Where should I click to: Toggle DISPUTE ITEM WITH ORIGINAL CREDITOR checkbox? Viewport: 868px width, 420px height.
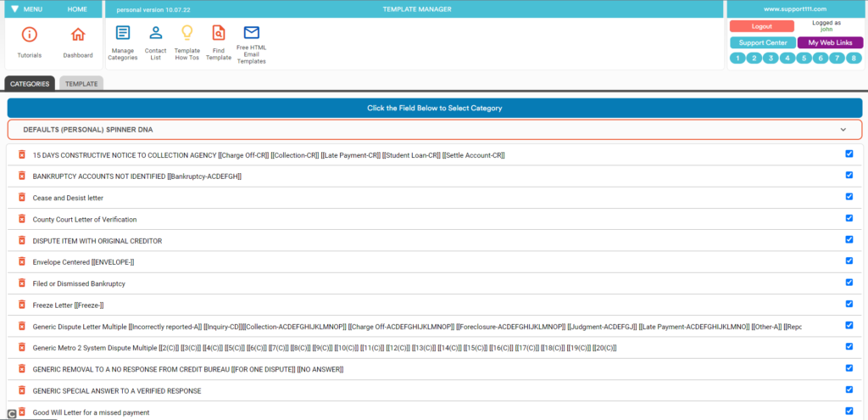(x=849, y=239)
